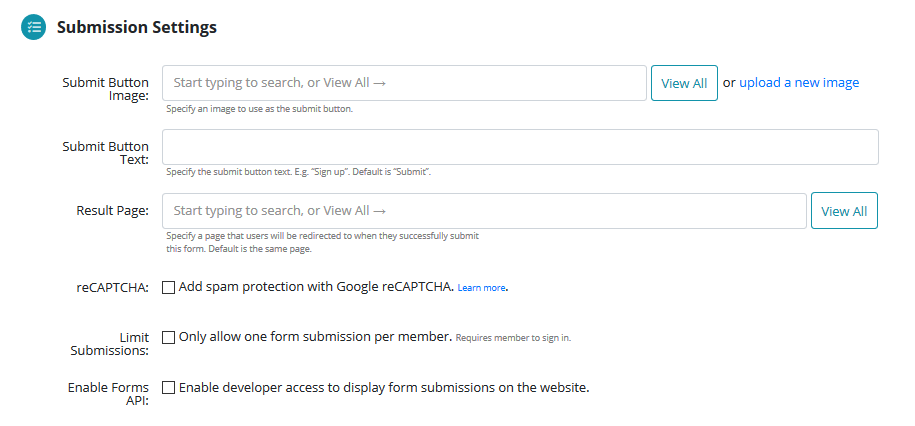
Task: Click the Limit Submissions row label
Action: coord(110,344)
